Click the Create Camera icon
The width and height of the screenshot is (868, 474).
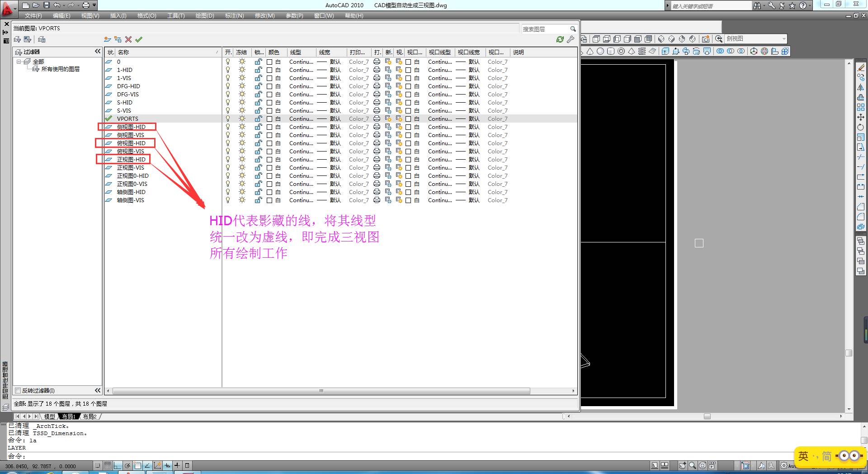pyautogui.click(x=706, y=39)
